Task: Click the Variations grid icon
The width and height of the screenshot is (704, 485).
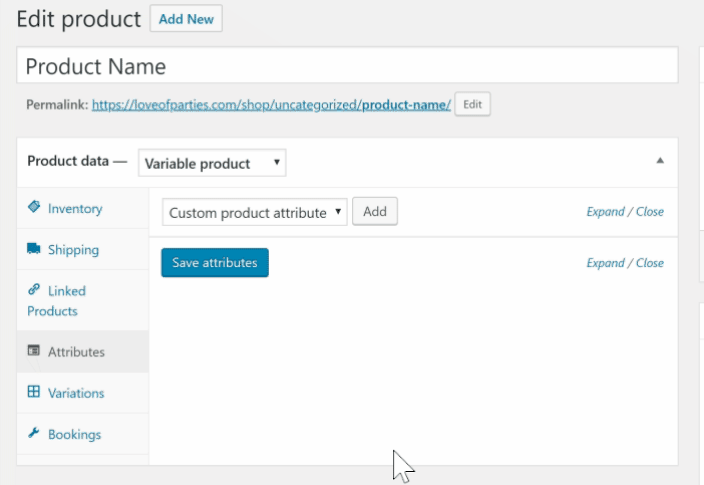Action: coord(34,393)
